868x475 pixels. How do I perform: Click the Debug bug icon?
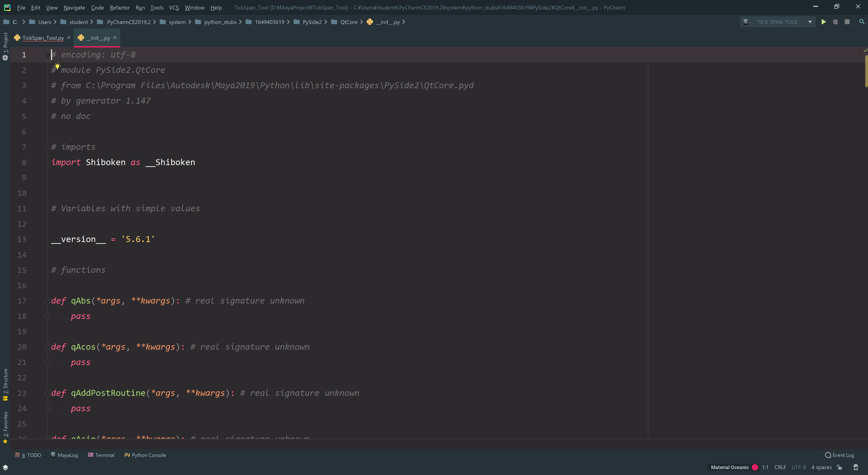pos(835,22)
